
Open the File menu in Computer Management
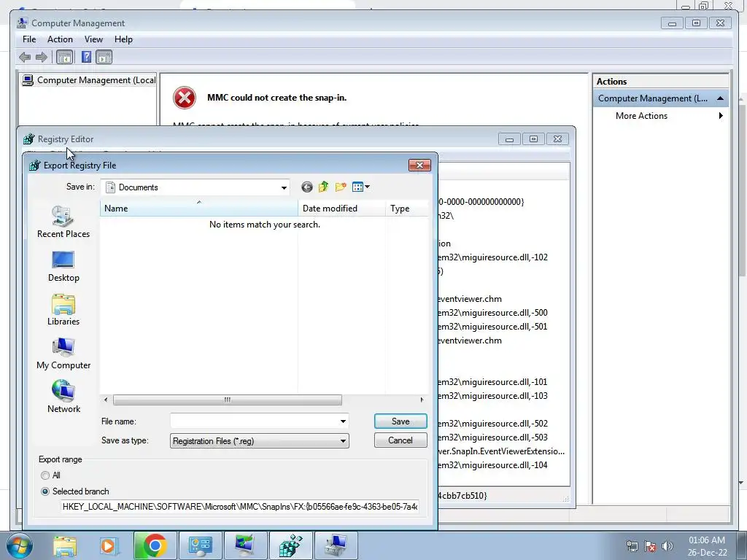[29, 39]
